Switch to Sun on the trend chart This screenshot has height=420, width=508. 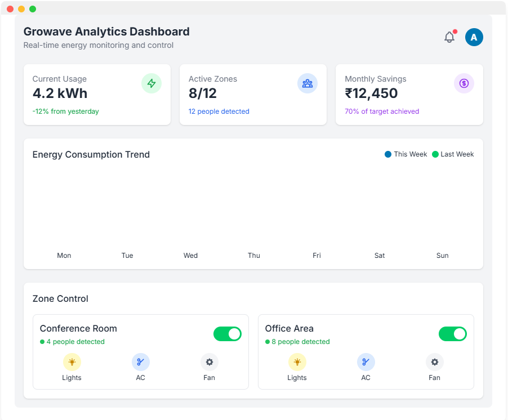tap(442, 255)
